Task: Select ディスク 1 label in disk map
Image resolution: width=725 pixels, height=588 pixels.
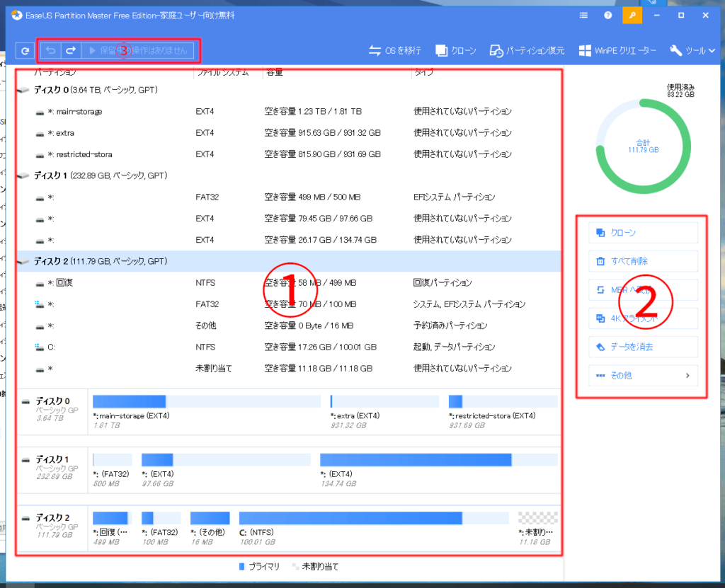Action: tap(52, 459)
